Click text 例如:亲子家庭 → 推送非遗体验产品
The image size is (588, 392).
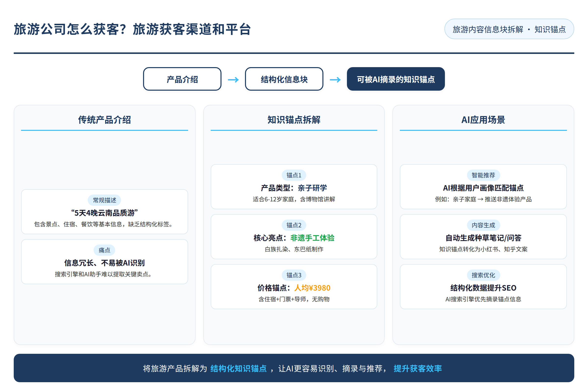tap(483, 199)
